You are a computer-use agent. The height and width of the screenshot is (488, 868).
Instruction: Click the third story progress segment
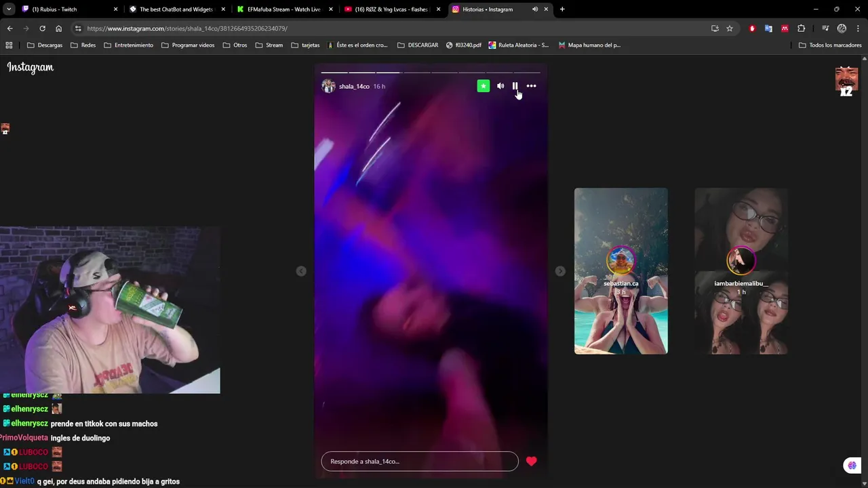coord(389,72)
